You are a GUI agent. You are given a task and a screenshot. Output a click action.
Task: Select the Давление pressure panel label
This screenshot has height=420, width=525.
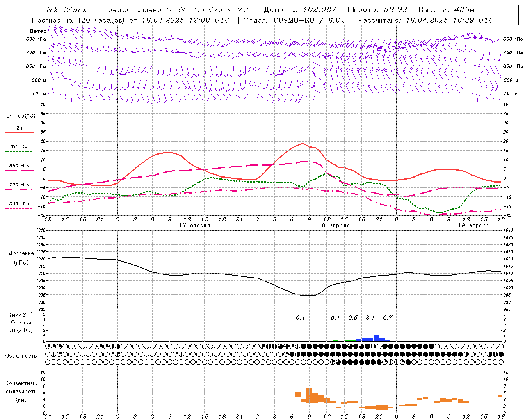[21, 253]
